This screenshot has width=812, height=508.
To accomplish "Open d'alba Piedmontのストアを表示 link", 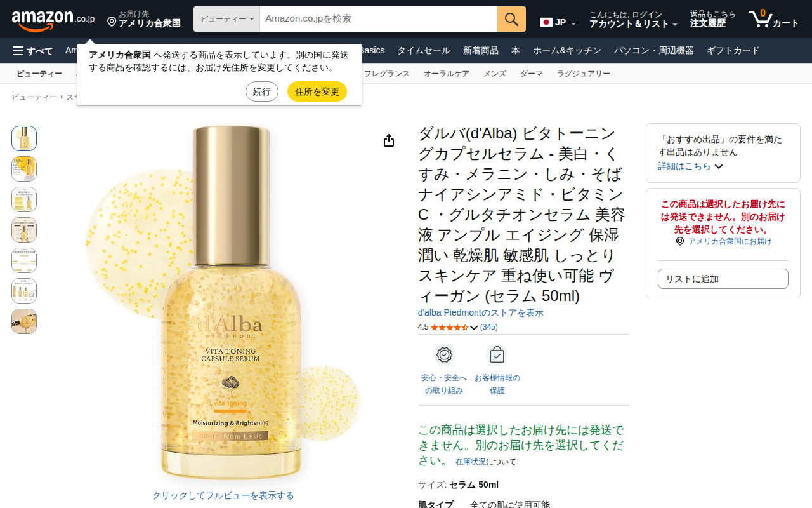I will point(481,312).
